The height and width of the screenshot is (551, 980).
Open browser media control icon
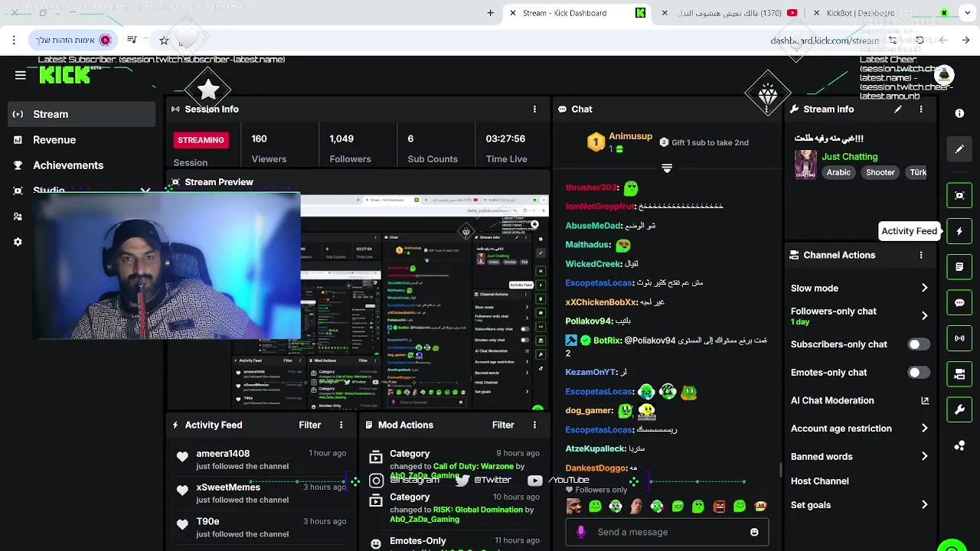pyautogui.click(x=132, y=40)
